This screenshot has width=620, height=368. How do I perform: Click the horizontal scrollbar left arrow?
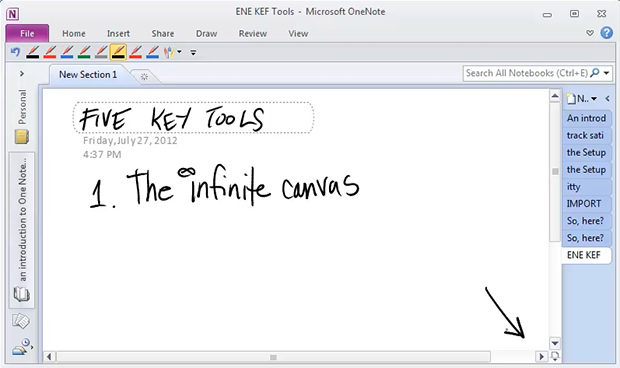click(49, 357)
